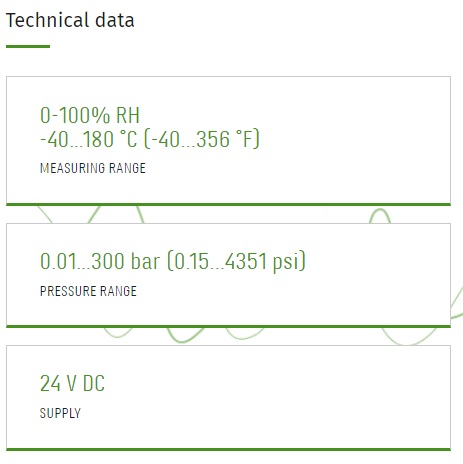Click the 24 V DC supply value
463x464 pixels.
[72, 383]
